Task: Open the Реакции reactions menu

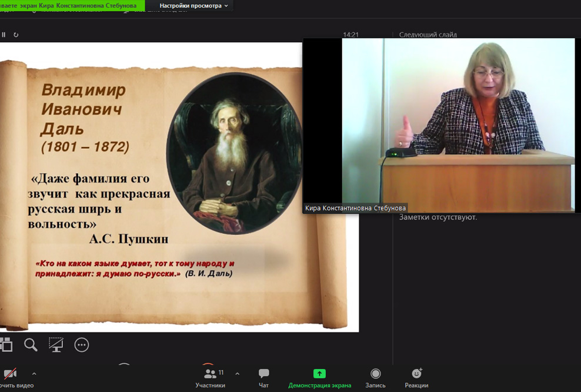Action: tap(416, 377)
